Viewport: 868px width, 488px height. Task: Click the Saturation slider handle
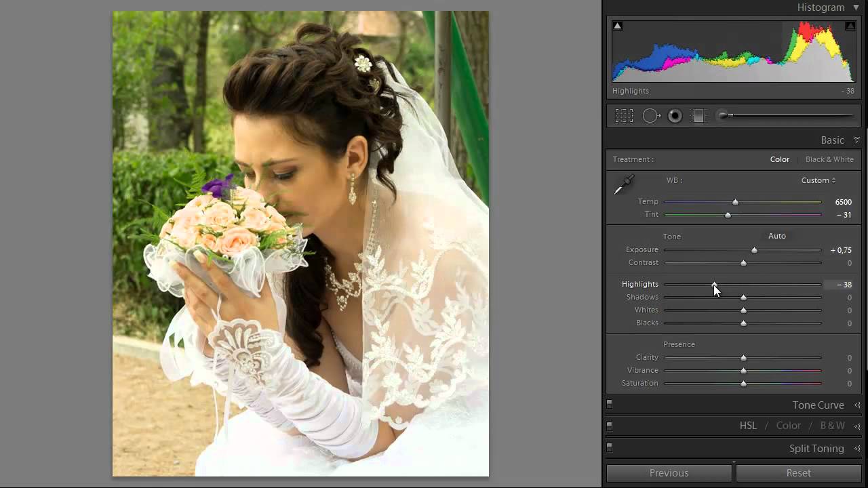tap(743, 384)
